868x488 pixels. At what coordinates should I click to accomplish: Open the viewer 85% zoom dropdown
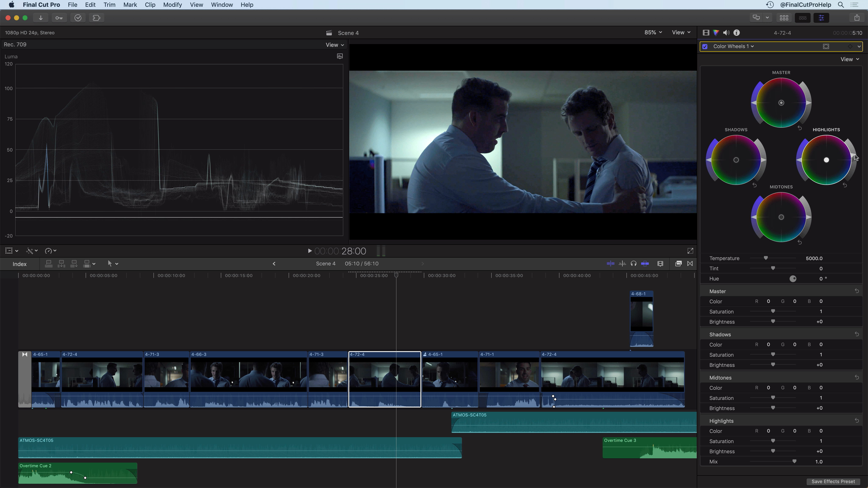[653, 32]
